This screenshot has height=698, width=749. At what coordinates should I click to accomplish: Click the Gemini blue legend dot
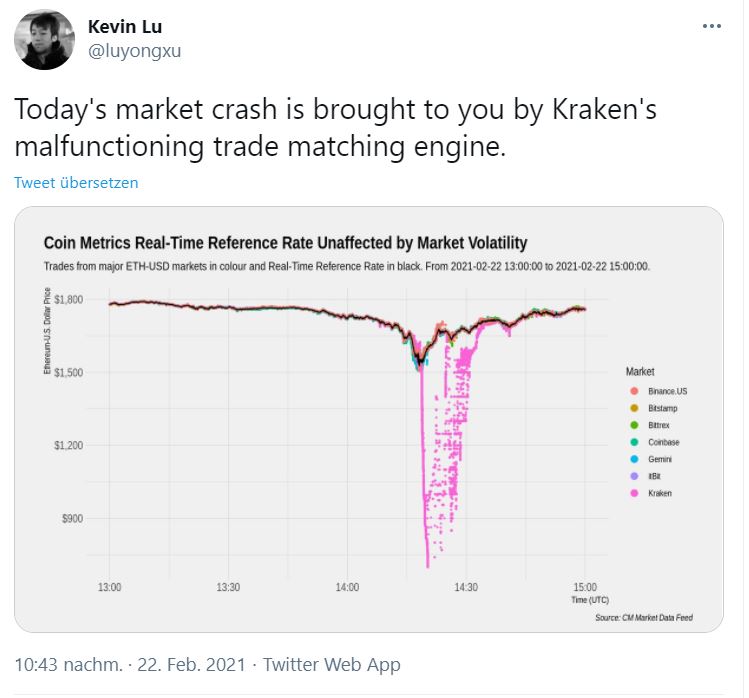[634, 459]
